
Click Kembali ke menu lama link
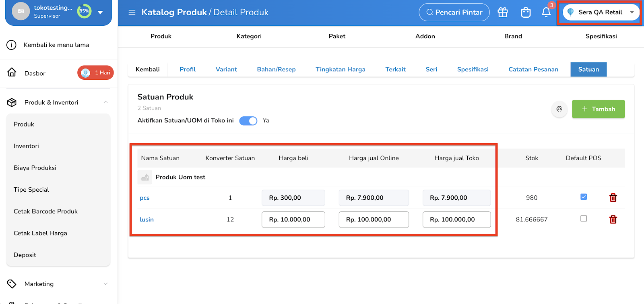(56, 45)
